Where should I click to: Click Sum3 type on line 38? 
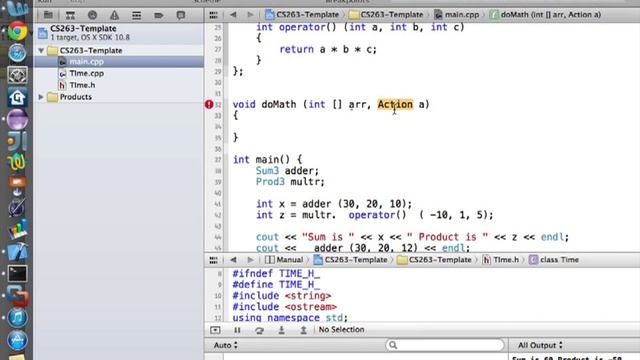267,171
